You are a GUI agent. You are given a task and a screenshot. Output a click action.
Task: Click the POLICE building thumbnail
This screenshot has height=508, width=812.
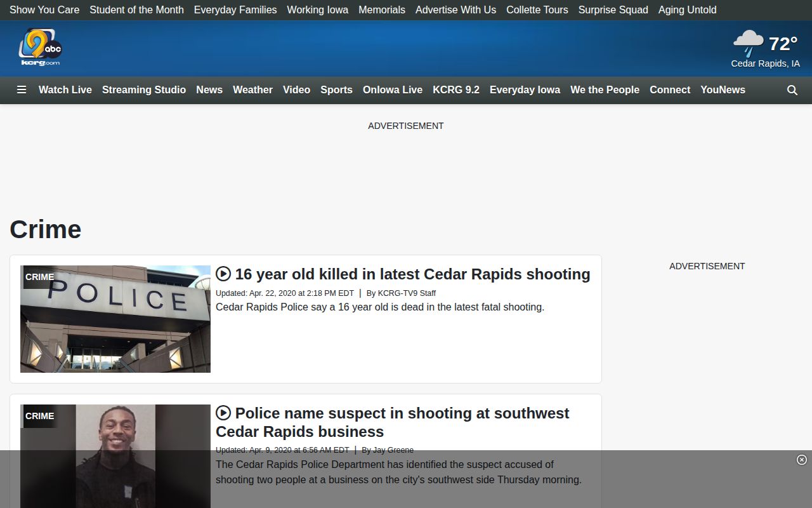115,319
